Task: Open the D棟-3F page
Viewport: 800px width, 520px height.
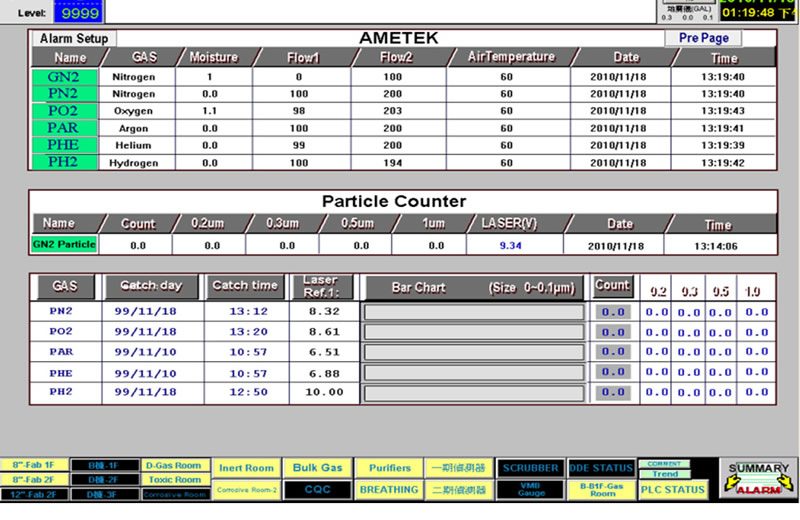Action: pos(104,494)
